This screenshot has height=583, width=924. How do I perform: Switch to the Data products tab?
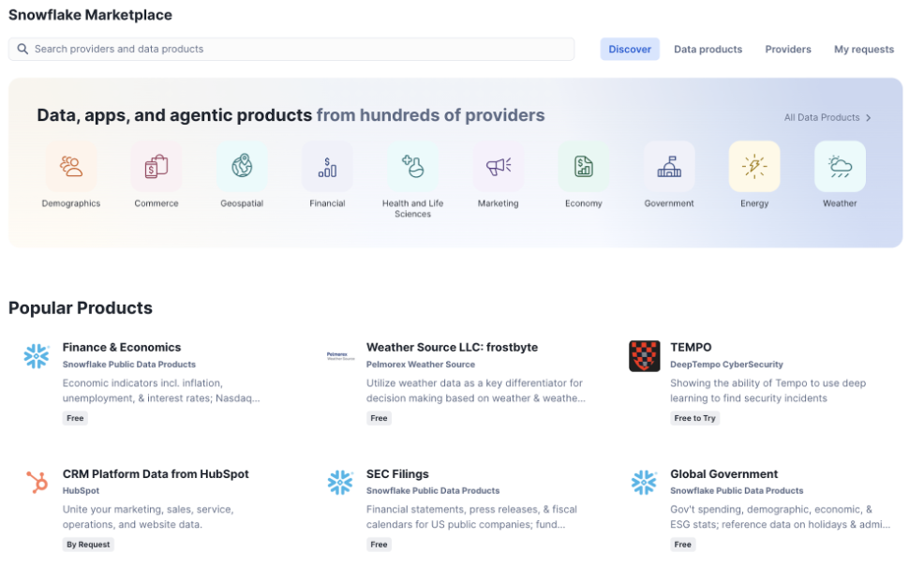coord(708,50)
